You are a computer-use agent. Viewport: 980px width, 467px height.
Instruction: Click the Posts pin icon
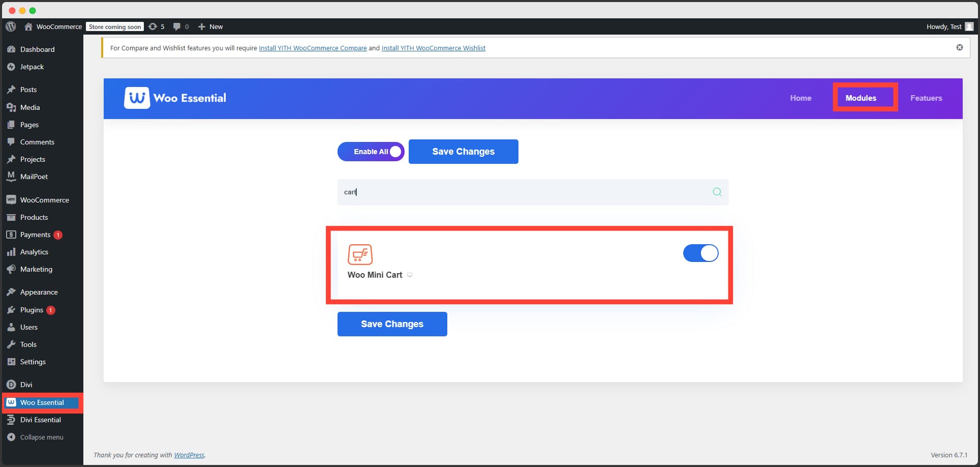point(11,90)
